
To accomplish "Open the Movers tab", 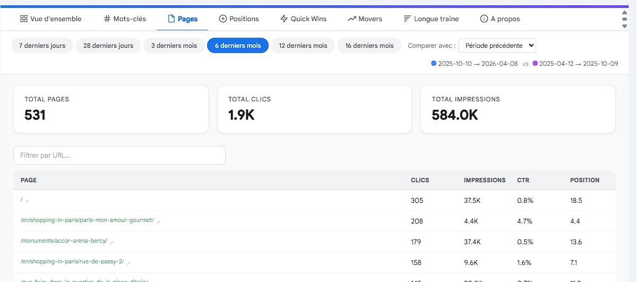I will click(x=365, y=19).
